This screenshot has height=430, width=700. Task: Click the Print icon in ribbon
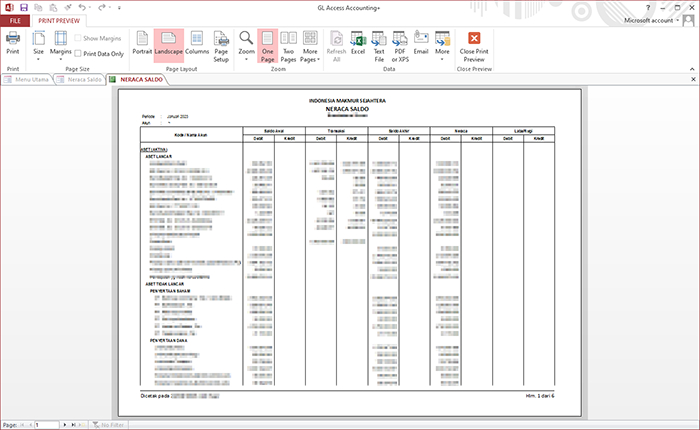point(13,43)
